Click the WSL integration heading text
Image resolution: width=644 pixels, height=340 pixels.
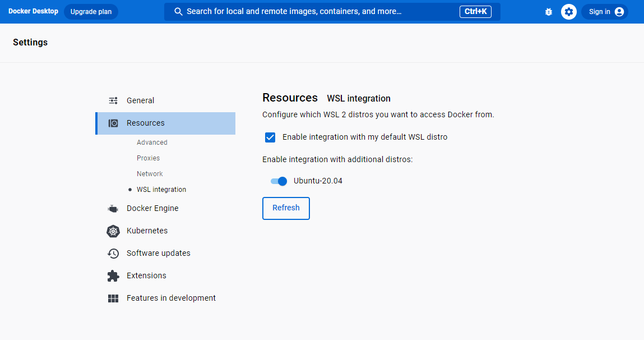point(359,99)
